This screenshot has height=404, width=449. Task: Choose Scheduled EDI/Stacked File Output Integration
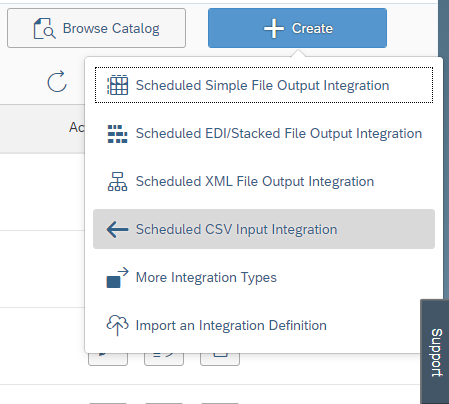(264, 133)
